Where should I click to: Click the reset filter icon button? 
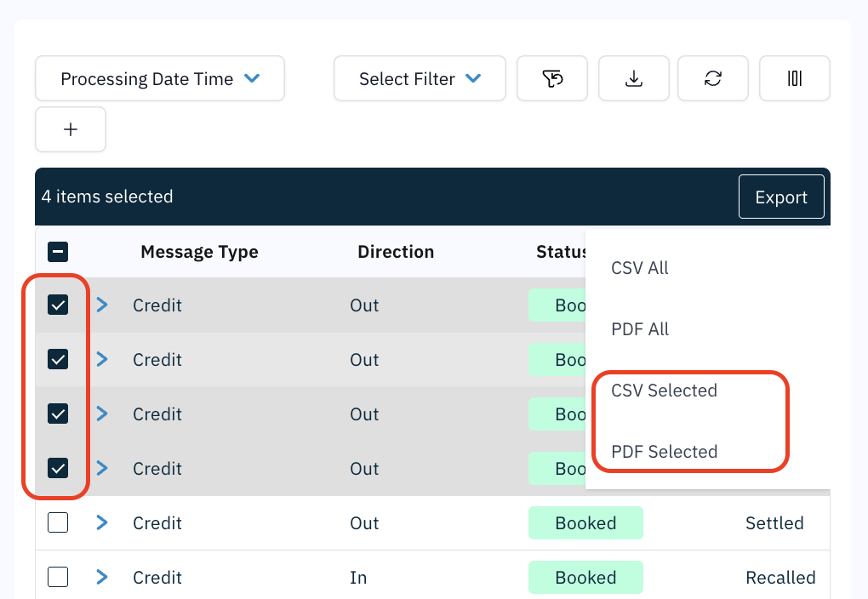click(552, 79)
